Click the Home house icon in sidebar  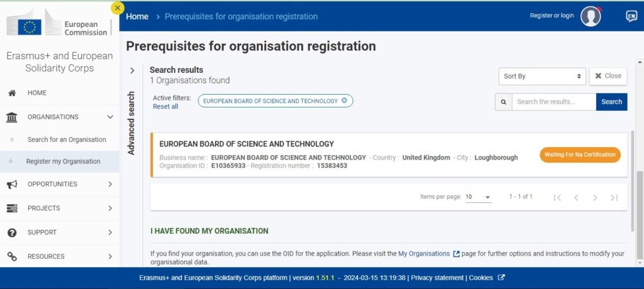12,93
